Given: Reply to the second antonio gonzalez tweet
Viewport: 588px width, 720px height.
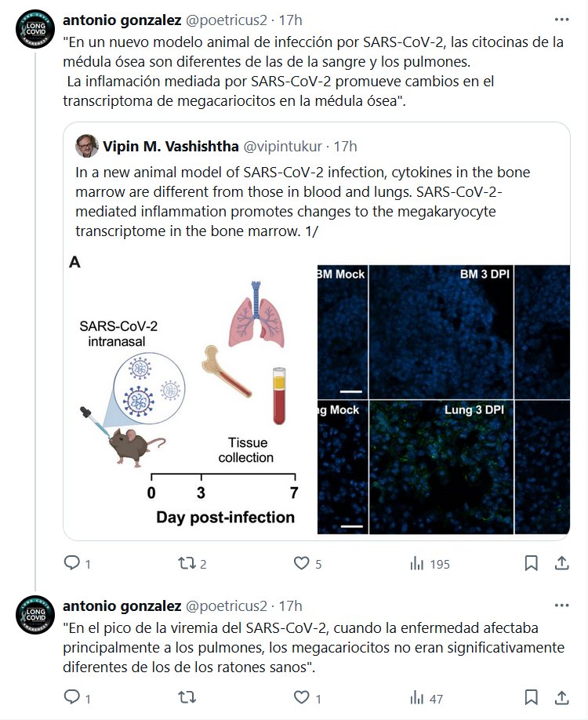Looking at the screenshot, I should click(71, 697).
